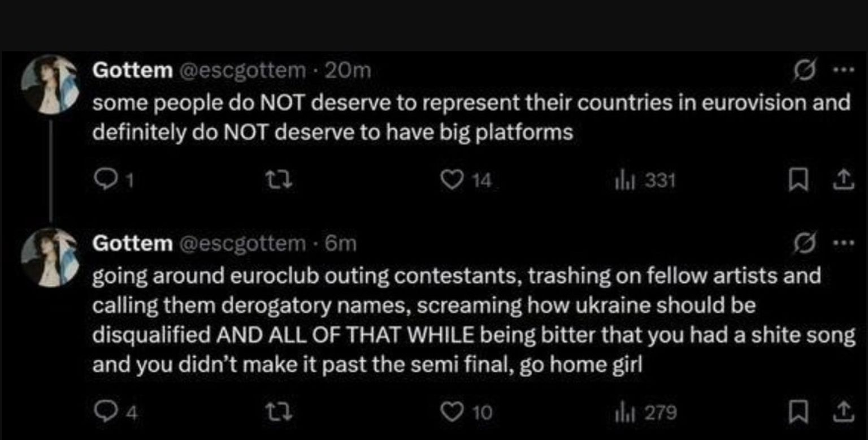Like the tweet with 10 likes
The image size is (868, 440).
[450, 413]
